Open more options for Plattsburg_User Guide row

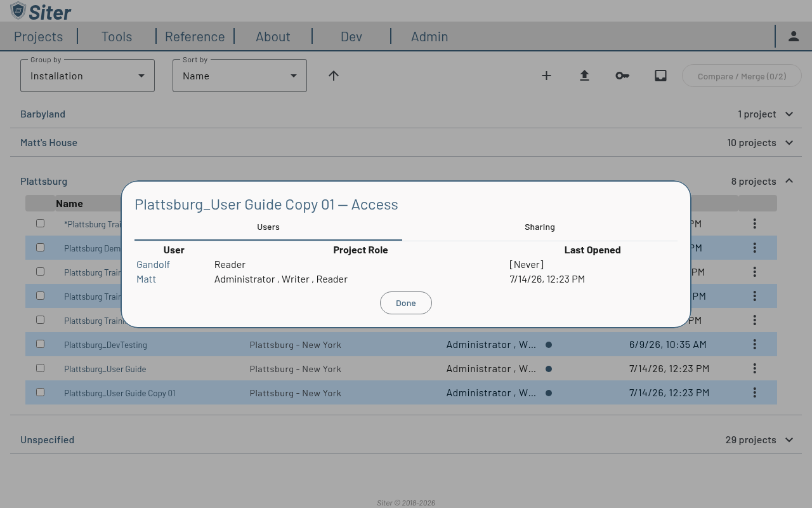[x=754, y=368]
